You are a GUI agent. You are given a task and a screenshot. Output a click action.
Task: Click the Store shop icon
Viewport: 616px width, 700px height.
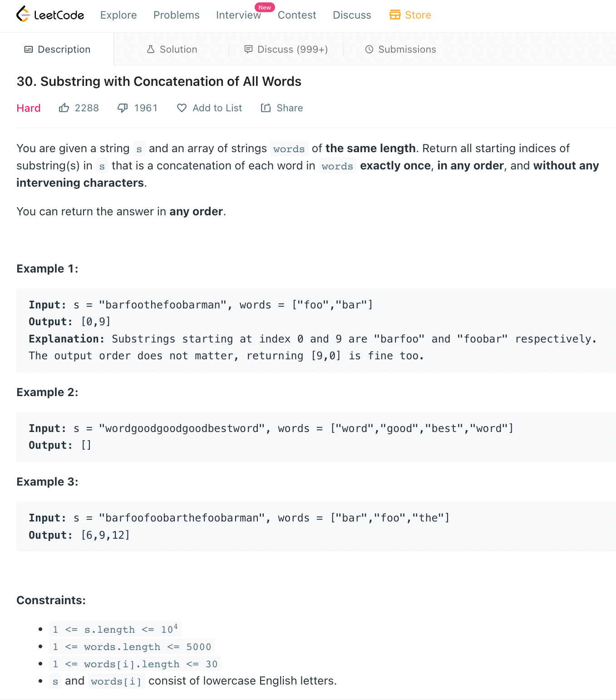tap(395, 15)
